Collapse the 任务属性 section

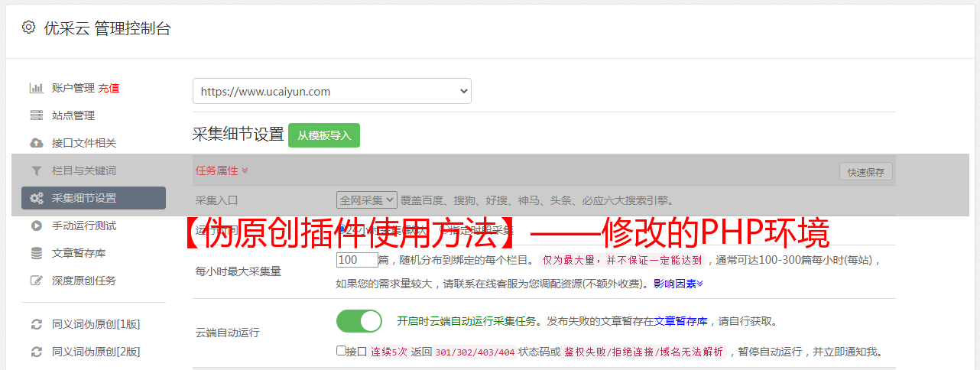(x=222, y=170)
